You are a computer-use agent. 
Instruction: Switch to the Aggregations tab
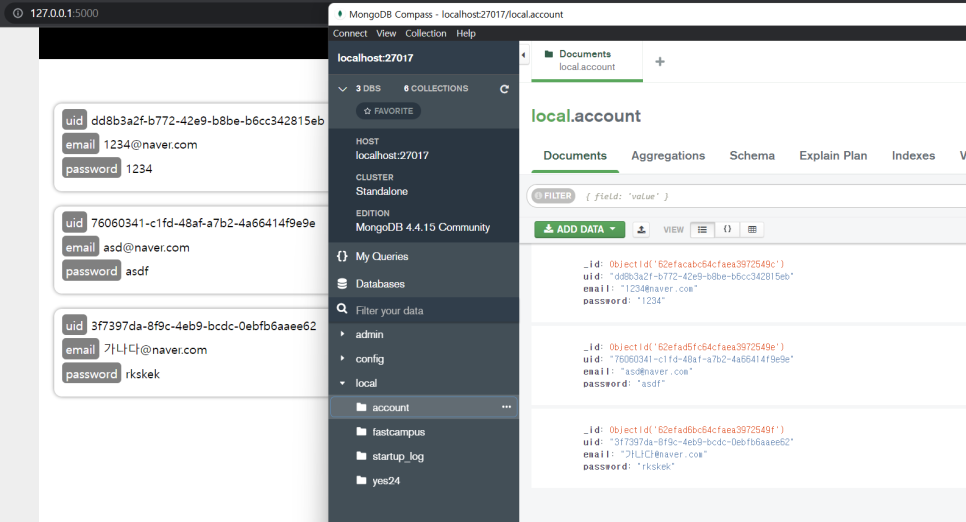(x=668, y=155)
